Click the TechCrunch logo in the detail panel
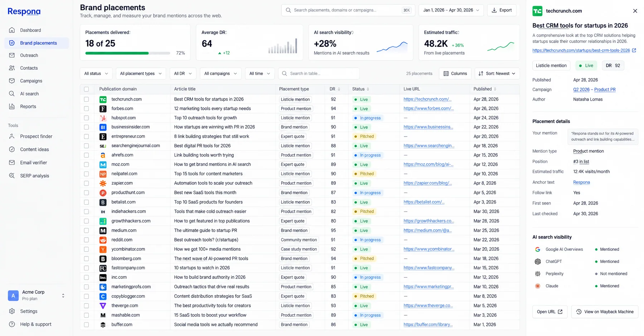This screenshot has height=336, width=644. click(537, 11)
